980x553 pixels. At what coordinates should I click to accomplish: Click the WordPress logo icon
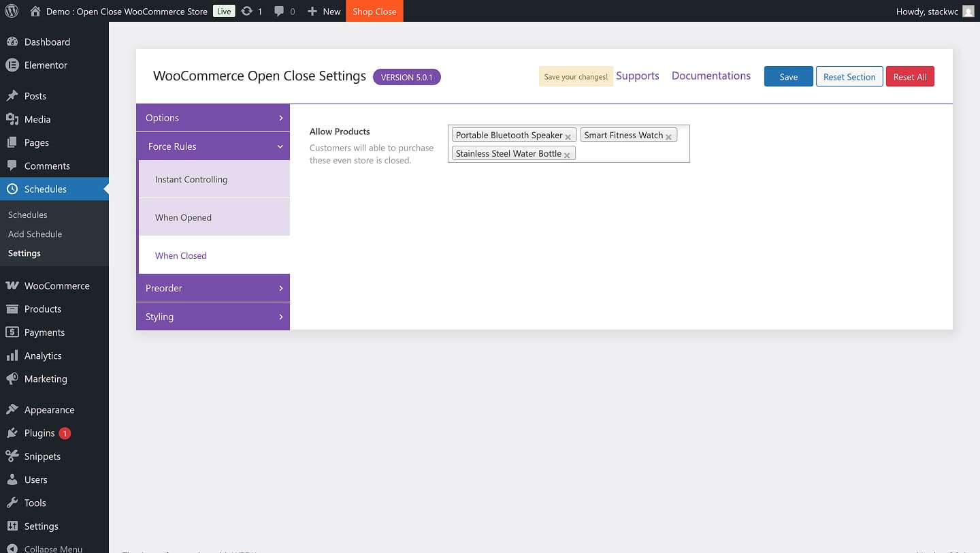[12, 11]
